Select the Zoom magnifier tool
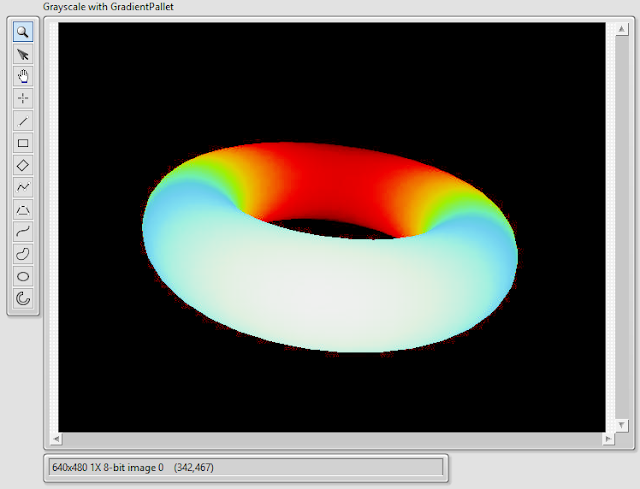 point(23,32)
